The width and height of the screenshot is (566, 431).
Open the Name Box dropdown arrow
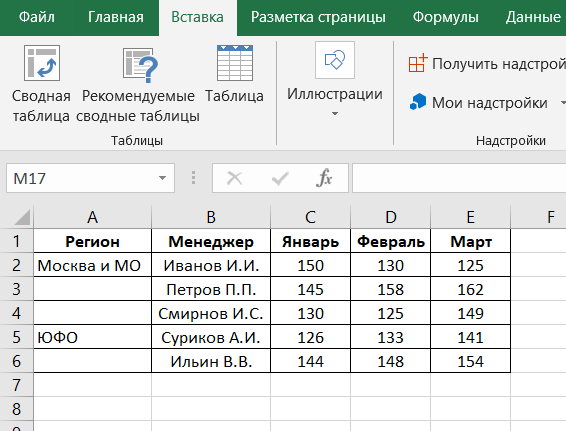(x=162, y=178)
